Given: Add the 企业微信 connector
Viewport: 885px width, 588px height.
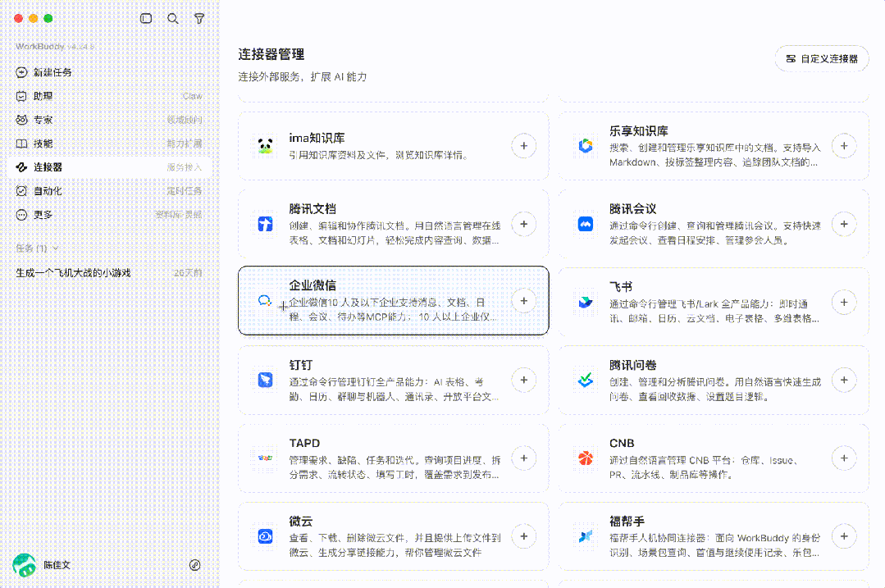Looking at the screenshot, I should pos(524,301).
